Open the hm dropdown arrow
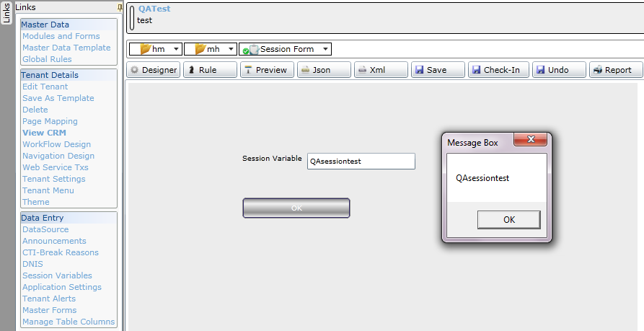The height and width of the screenshot is (331, 644). tap(176, 49)
